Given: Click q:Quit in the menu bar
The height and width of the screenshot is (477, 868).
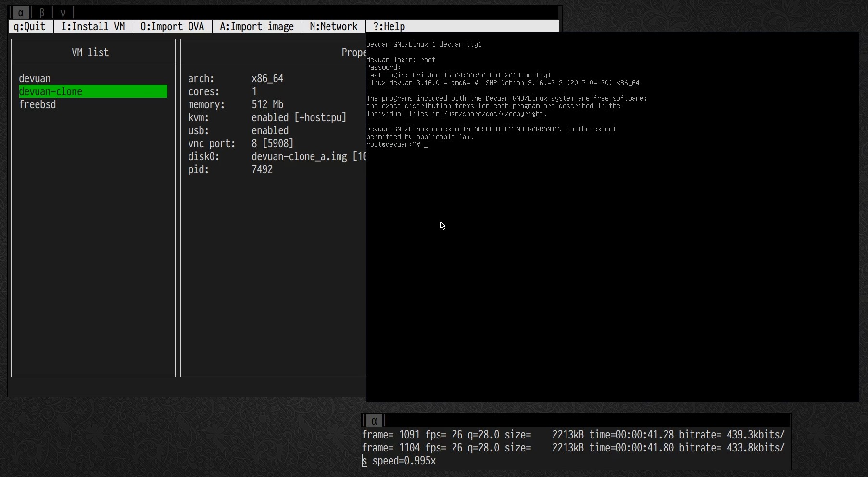Looking at the screenshot, I should pyautogui.click(x=30, y=26).
